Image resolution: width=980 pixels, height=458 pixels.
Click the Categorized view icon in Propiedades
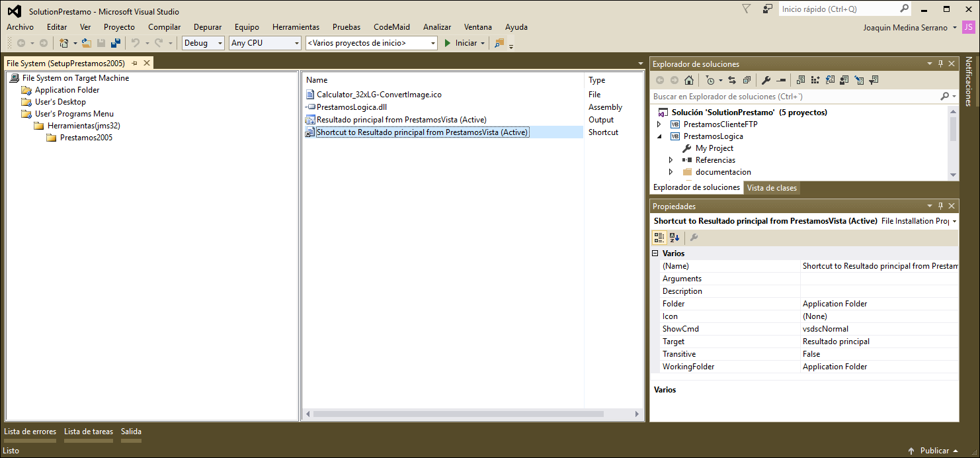pyautogui.click(x=659, y=238)
